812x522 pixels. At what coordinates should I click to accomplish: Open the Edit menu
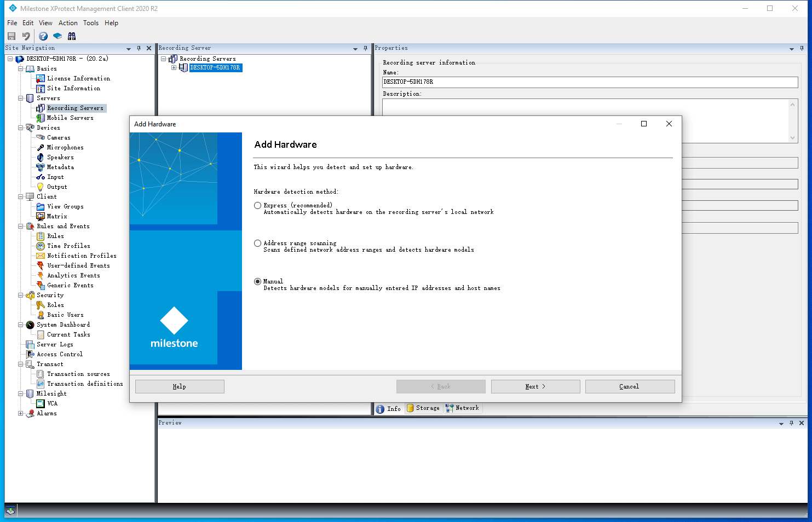(x=28, y=23)
